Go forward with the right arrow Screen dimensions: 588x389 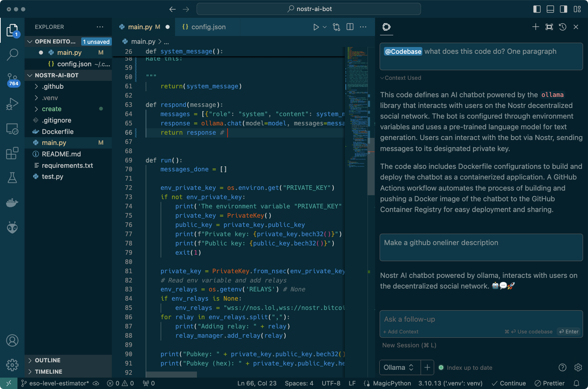pos(186,9)
